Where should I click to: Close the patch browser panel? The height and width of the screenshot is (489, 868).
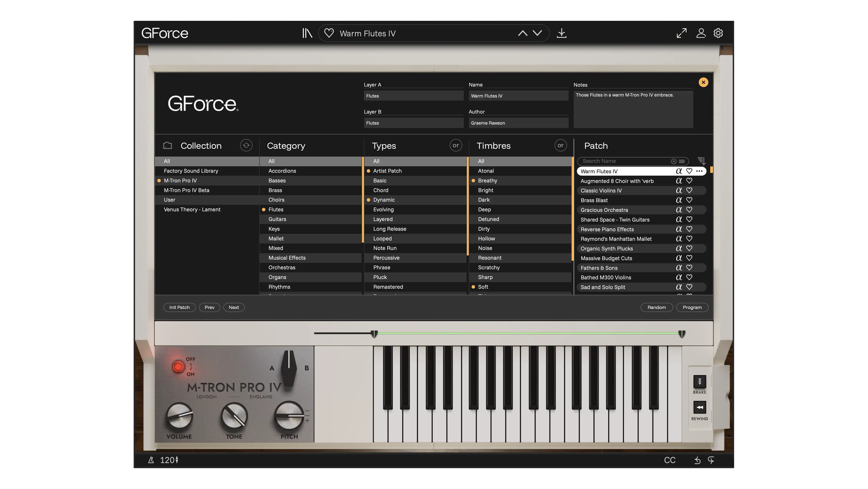click(x=703, y=82)
